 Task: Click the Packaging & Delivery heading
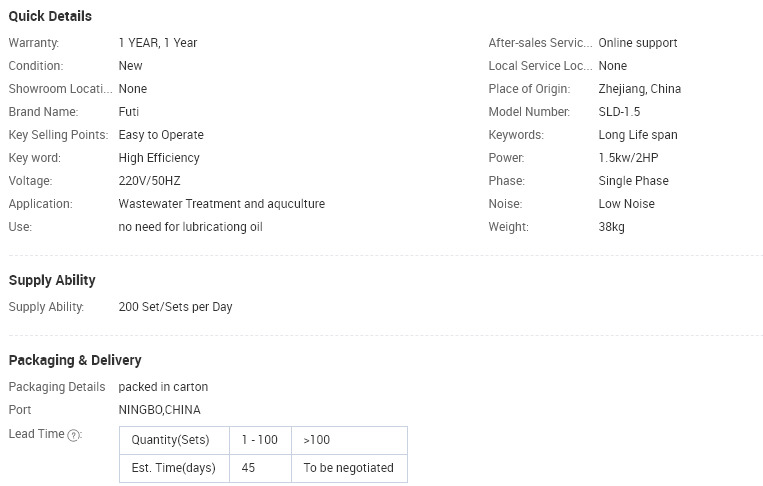click(x=75, y=360)
